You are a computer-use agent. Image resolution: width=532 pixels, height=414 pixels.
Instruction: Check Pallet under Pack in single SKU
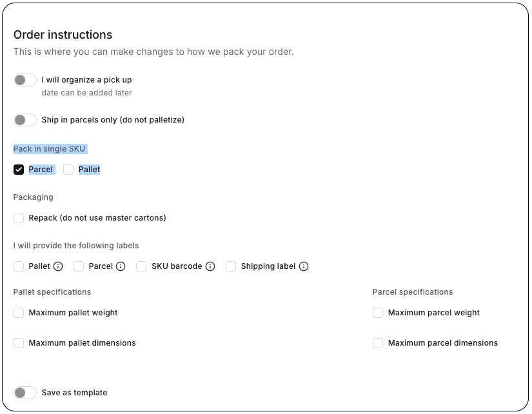68,170
